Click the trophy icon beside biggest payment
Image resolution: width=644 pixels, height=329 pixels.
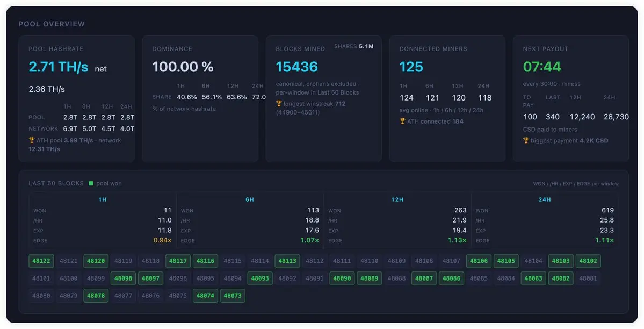(526, 141)
